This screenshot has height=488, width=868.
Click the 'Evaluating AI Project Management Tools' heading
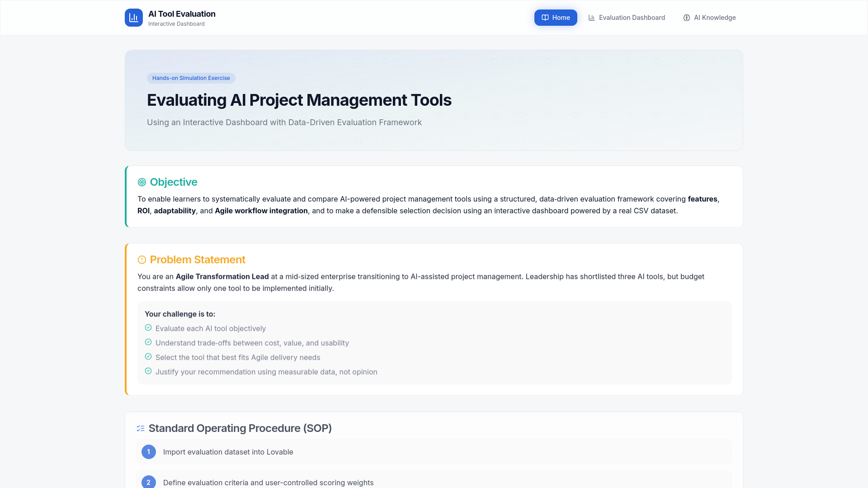click(x=299, y=100)
